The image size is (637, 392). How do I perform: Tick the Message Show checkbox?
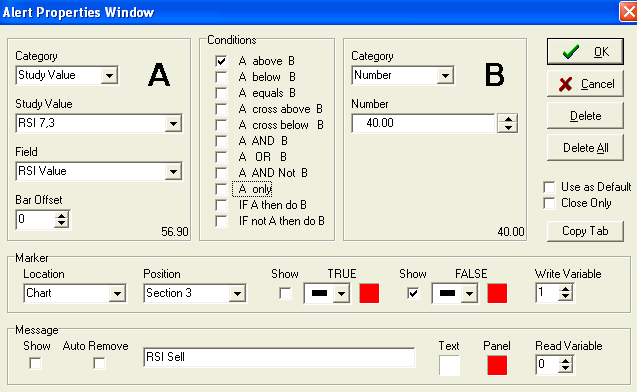pyautogui.click(x=35, y=363)
